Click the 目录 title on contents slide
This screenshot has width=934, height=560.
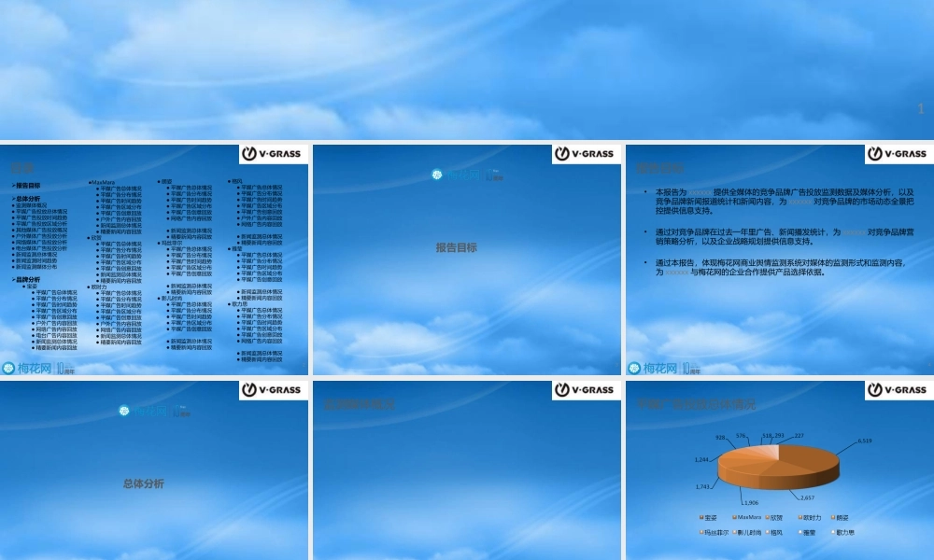point(22,168)
